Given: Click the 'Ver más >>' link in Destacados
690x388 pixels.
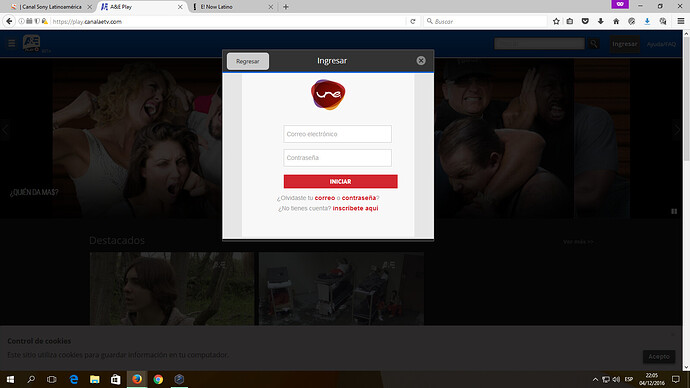Looking at the screenshot, I should pos(578,242).
